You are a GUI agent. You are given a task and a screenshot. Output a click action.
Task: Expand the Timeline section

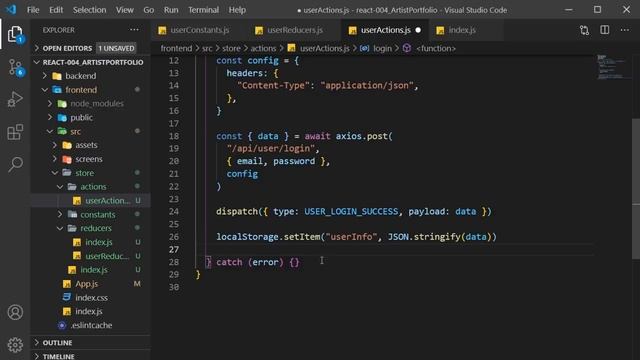click(x=91, y=356)
